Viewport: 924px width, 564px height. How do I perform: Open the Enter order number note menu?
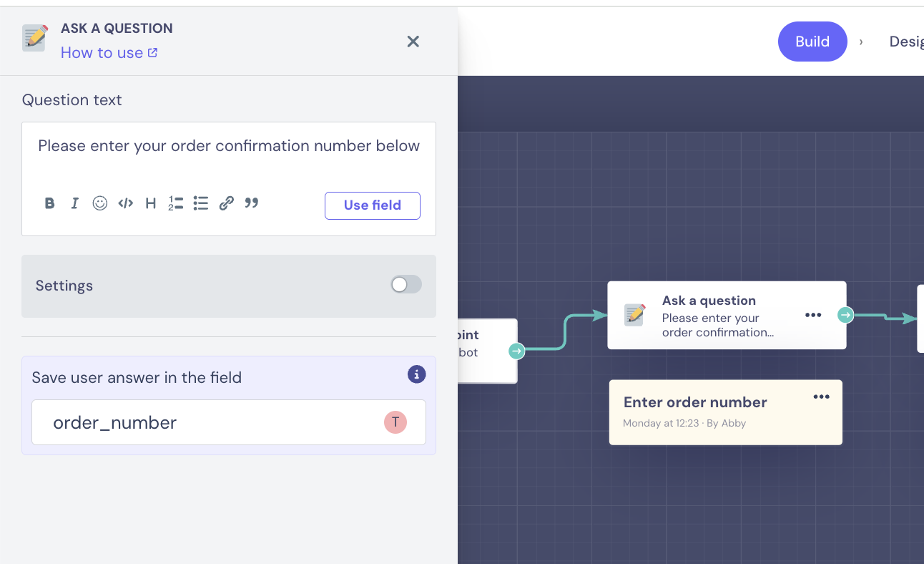pos(821,397)
